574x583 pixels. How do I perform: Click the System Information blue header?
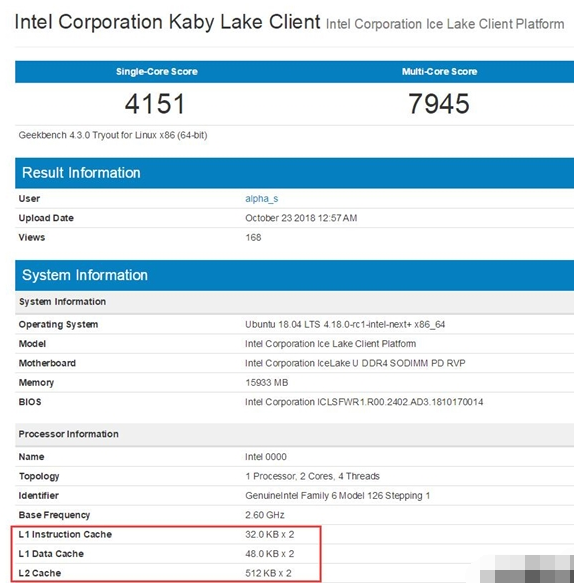294,275
